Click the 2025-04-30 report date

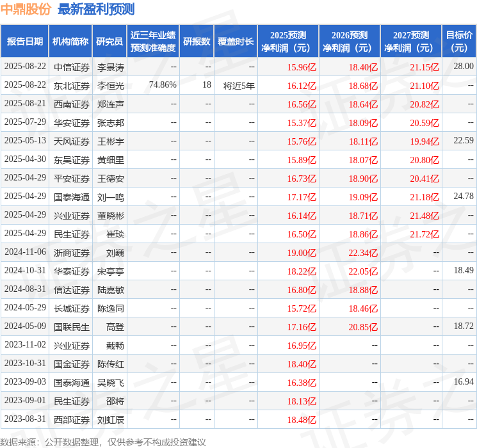[25, 159]
